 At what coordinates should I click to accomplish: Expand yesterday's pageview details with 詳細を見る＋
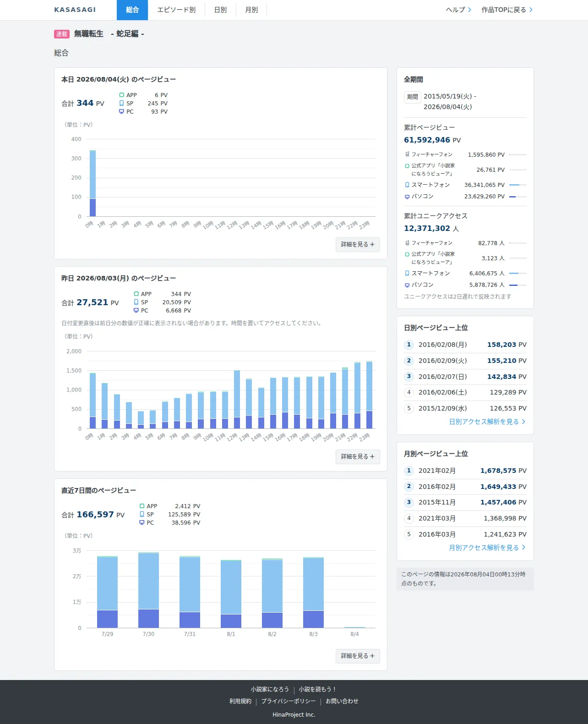click(x=358, y=456)
